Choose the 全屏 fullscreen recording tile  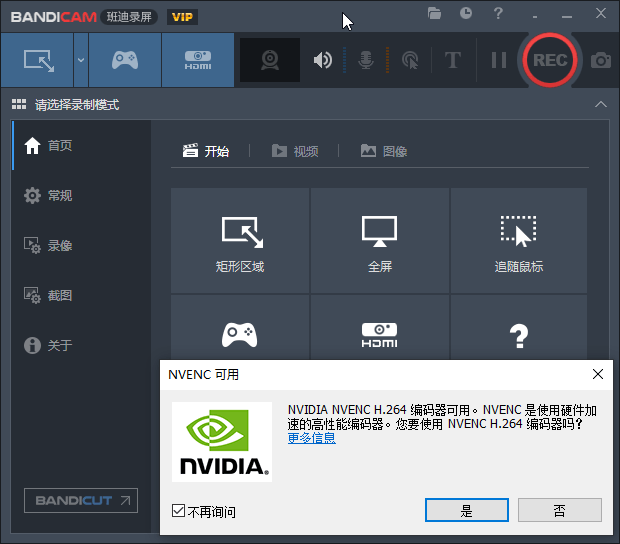(380, 240)
